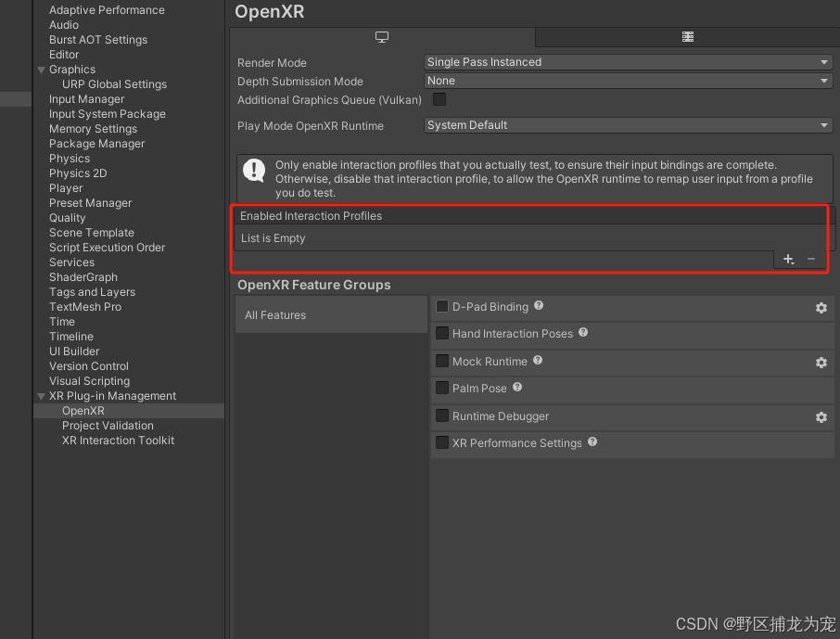Switch to the dedicated server platform tab
This screenshot has height=639, width=840.
pos(688,37)
